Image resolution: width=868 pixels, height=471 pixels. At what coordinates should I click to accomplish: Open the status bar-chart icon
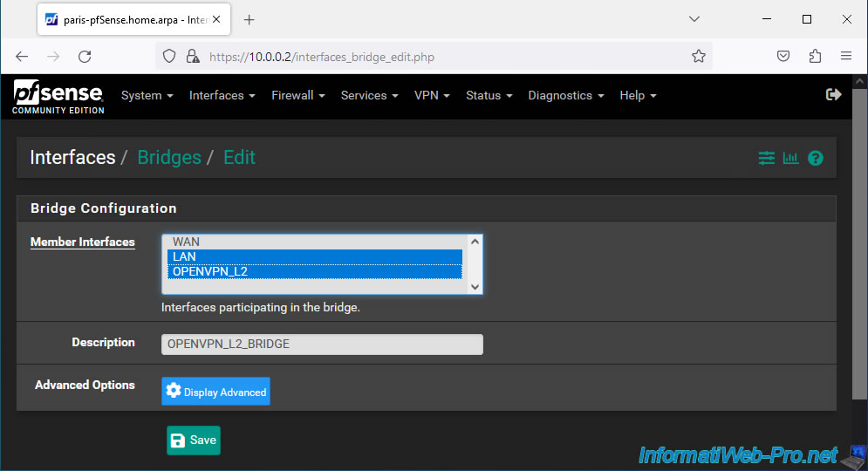(790, 158)
